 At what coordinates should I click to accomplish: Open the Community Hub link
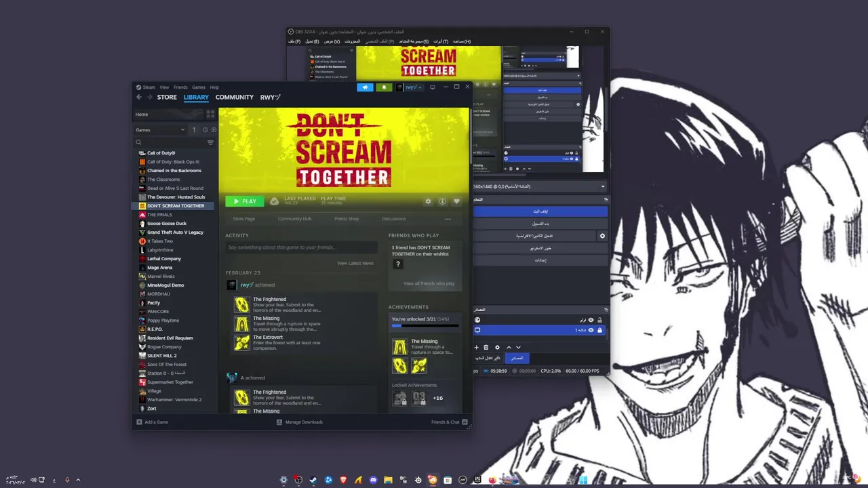pyautogui.click(x=294, y=219)
